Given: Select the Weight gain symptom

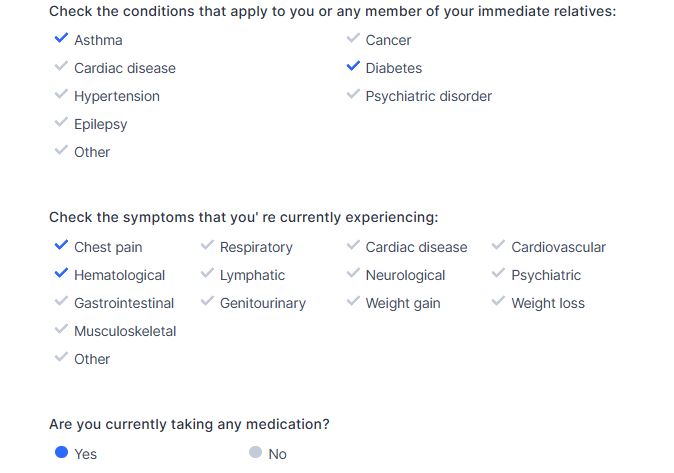Looking at the screenshot, I should pos(353,303).
